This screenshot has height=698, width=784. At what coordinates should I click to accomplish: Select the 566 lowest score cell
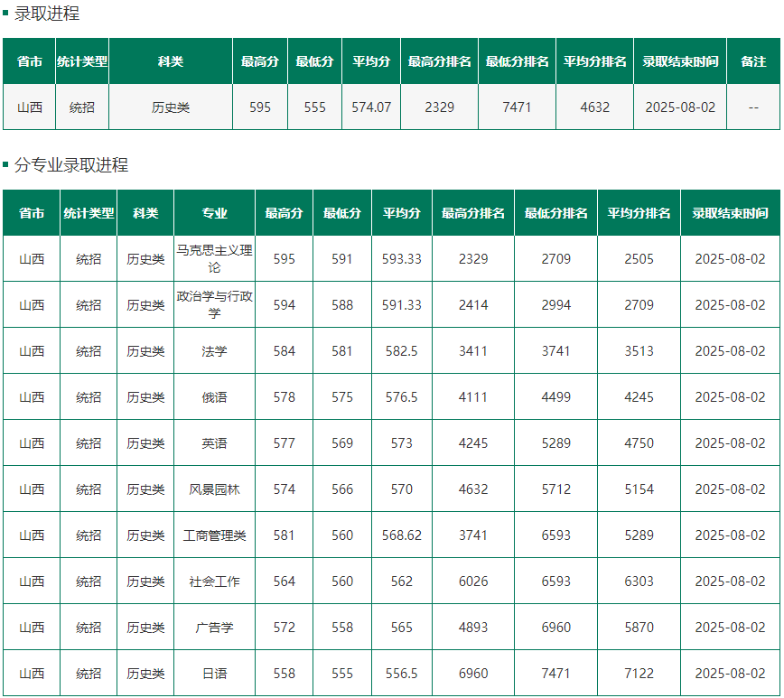(342, 489)
